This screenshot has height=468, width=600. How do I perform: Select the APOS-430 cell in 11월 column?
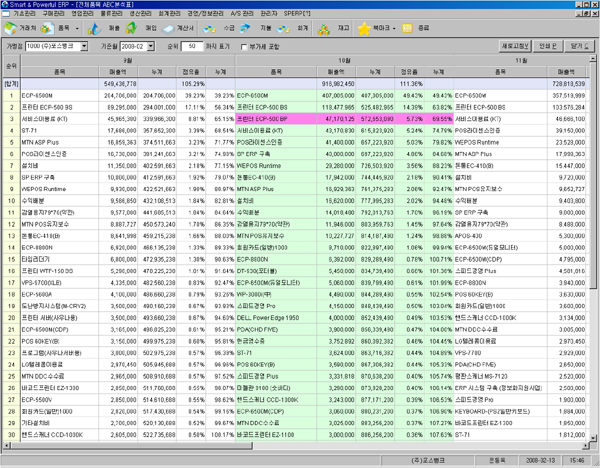(x=500, y=236)
